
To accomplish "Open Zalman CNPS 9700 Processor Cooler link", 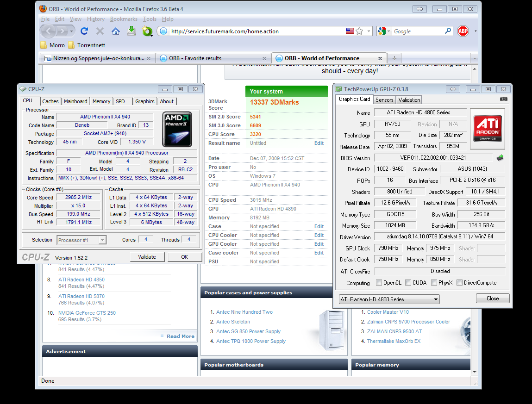I will (408, 322).
